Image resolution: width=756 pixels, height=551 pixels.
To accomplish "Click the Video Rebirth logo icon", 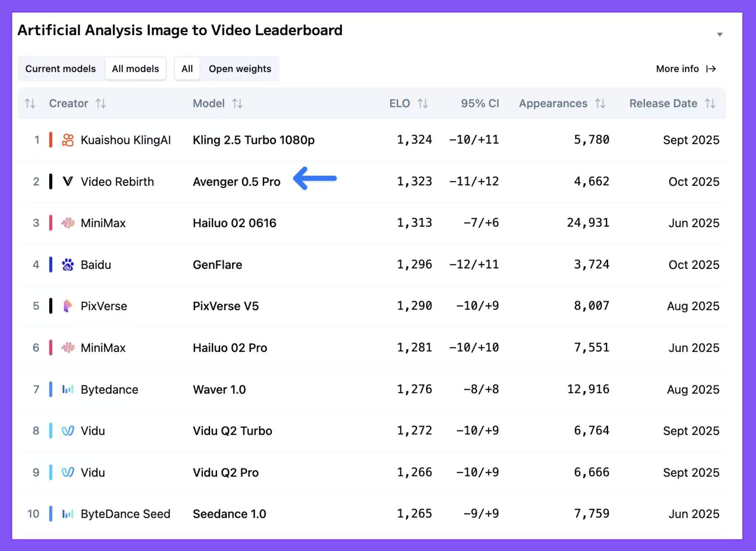I will (x=68, y=181).
